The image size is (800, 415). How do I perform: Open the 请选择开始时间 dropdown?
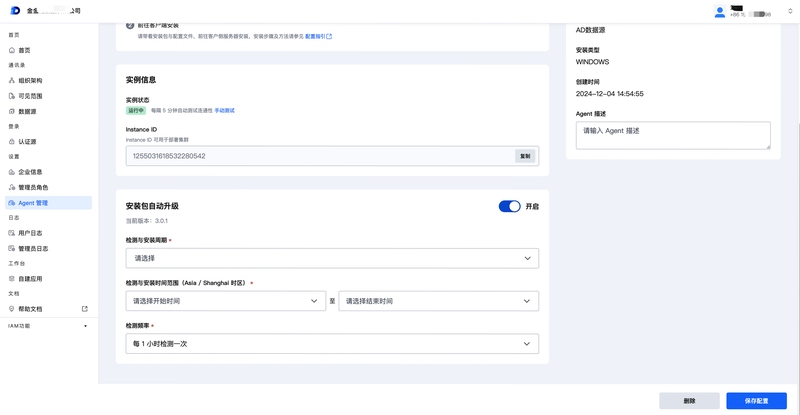pyautogui.click(x=226, y=301)
